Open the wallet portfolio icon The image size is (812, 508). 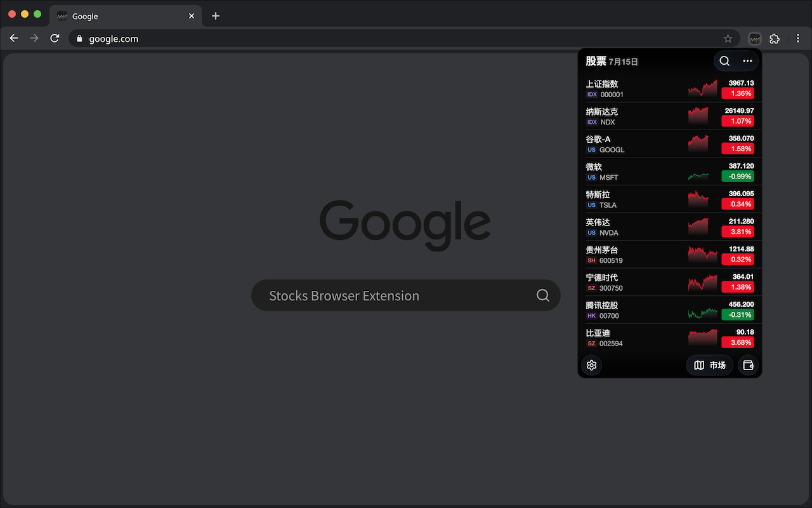click(748, 365)
